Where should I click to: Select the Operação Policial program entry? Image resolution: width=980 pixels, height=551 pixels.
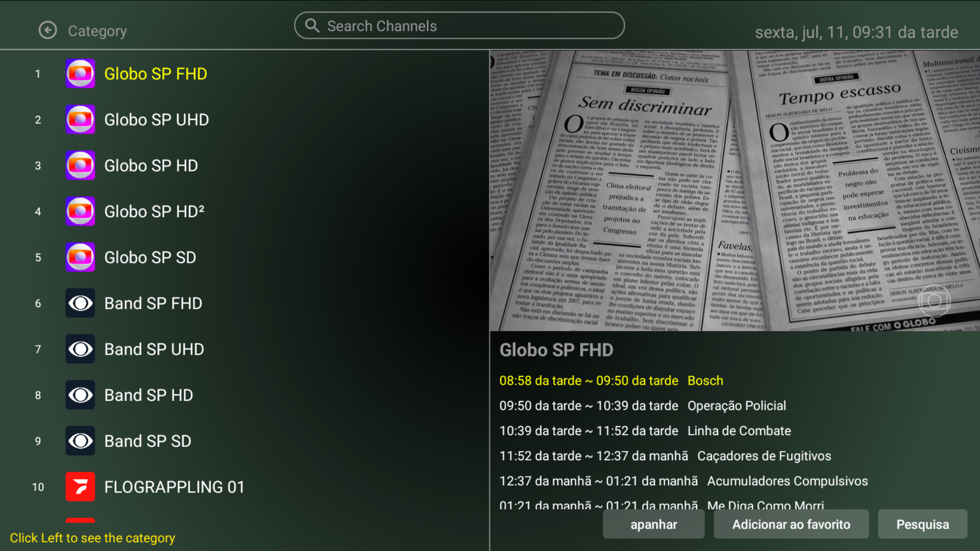point(736,406)
